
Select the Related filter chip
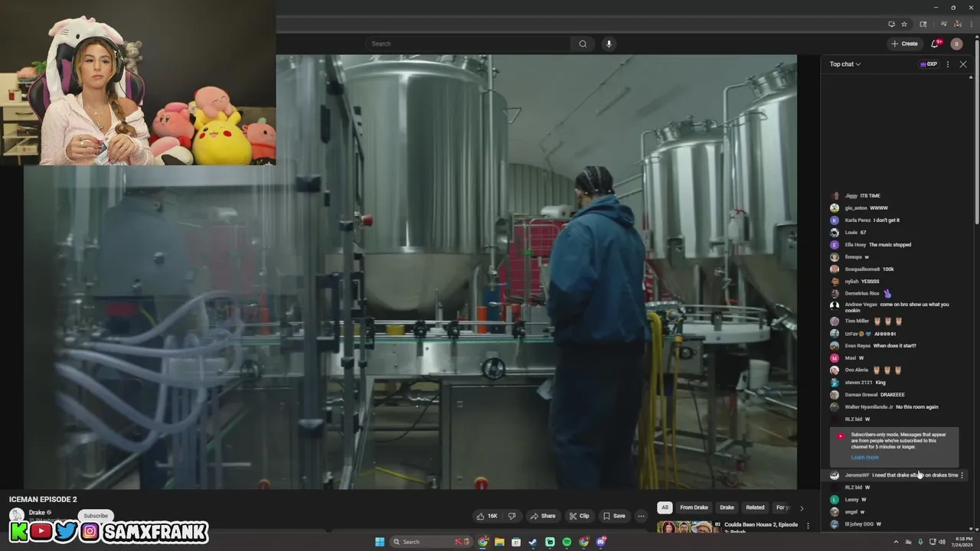point(755,507)
